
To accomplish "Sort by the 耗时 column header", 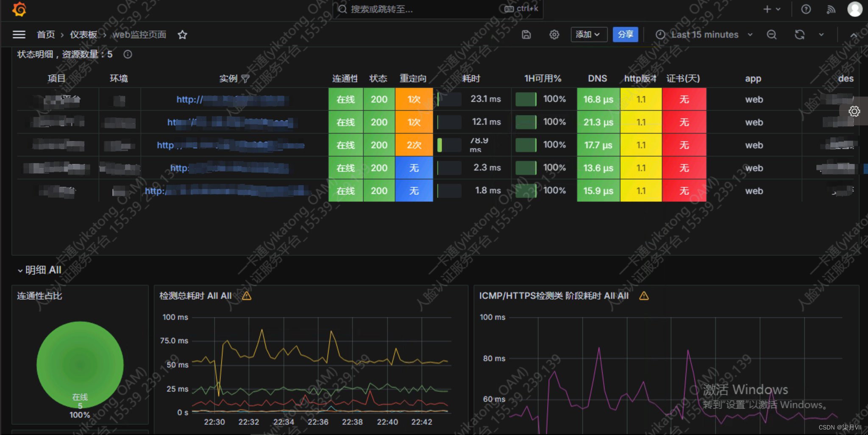I will click(x=471, y=78).
